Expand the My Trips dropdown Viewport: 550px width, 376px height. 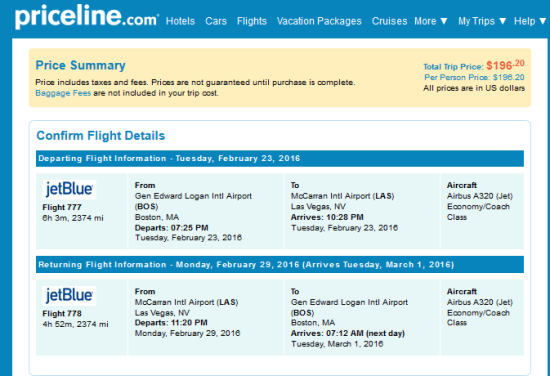pyautogui.click(x=482, y=21)
